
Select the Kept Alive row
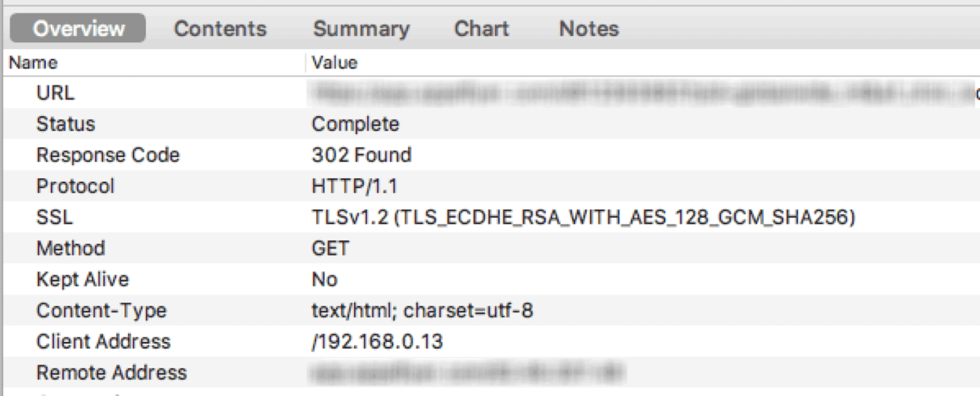point(492,280)
